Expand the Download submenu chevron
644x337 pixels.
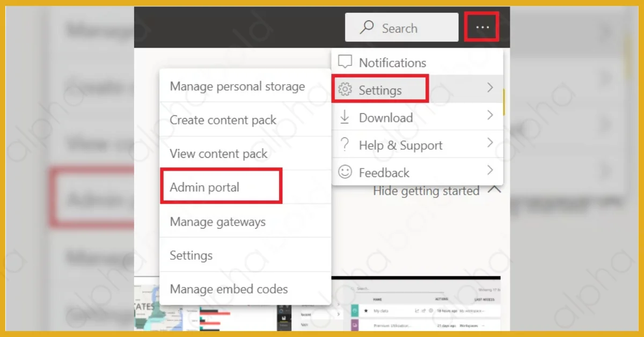[x=489, y=115]
